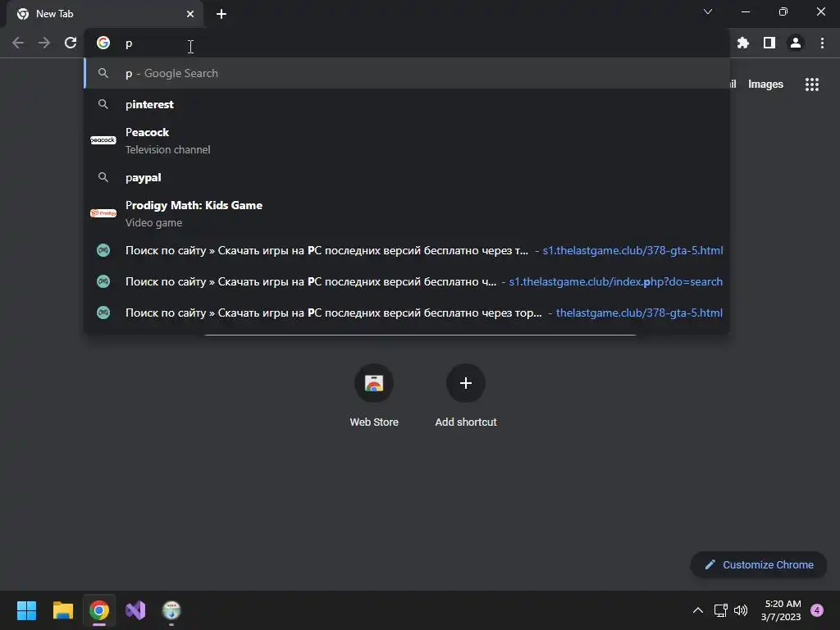Show hidden system tray icons
The height and width of the screenshot is (630, 840).
point(698,610)
